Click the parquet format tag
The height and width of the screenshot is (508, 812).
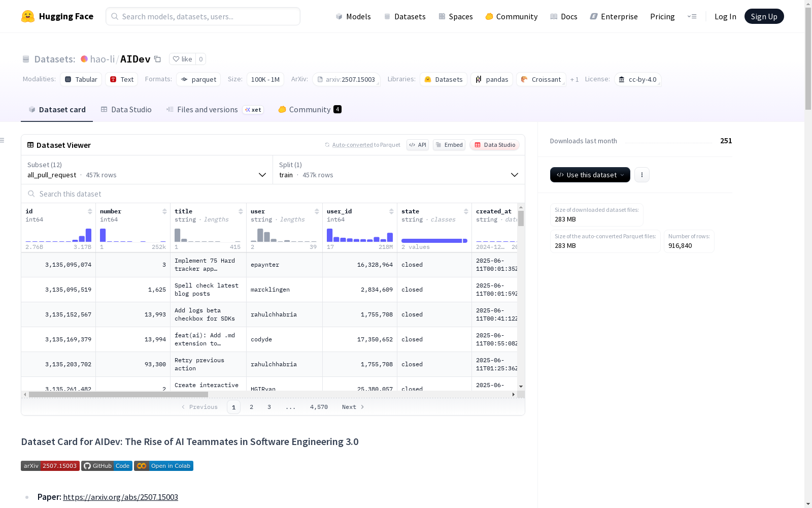tap(198, 79)
